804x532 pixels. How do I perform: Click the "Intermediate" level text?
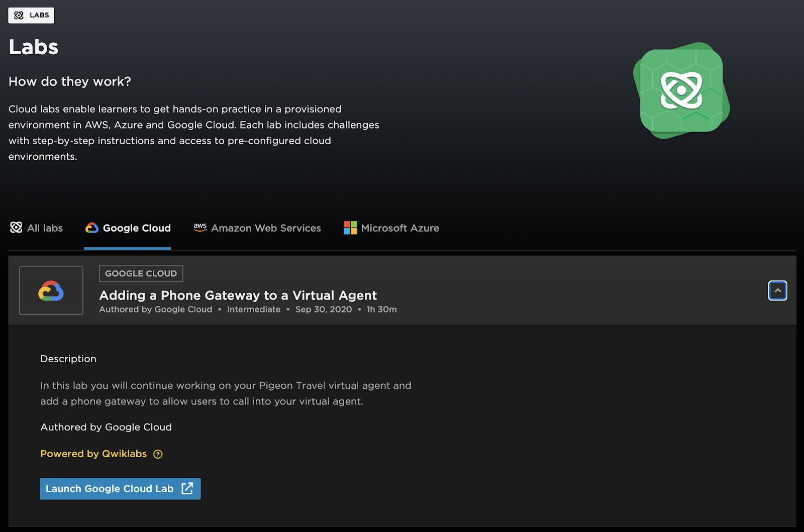coord(254,309)
